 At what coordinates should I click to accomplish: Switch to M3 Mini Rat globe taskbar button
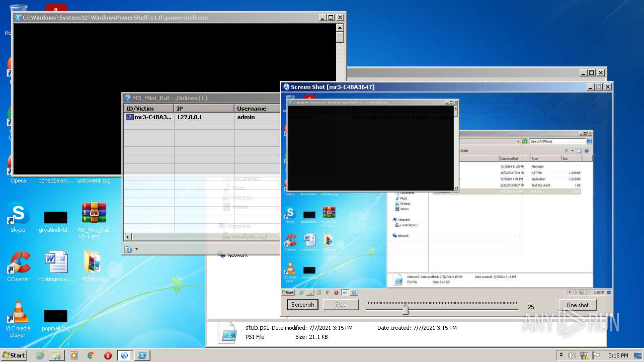(124, 355)
